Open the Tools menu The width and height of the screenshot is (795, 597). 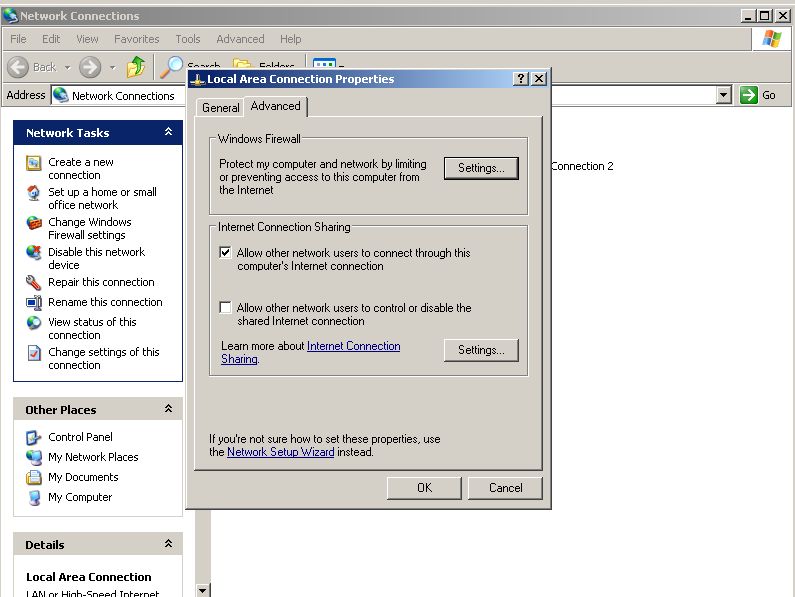tap(188, 39)
